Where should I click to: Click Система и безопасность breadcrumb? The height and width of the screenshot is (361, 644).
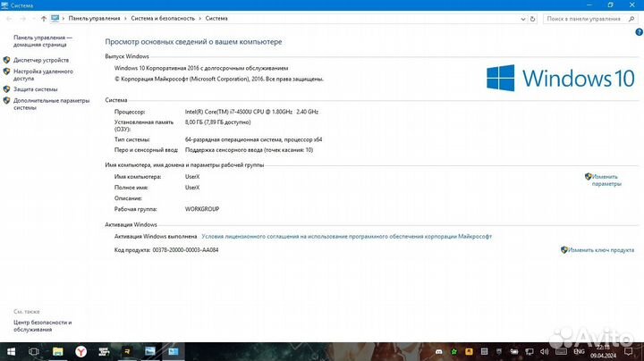pyautogui.click(x=163, y=19)
